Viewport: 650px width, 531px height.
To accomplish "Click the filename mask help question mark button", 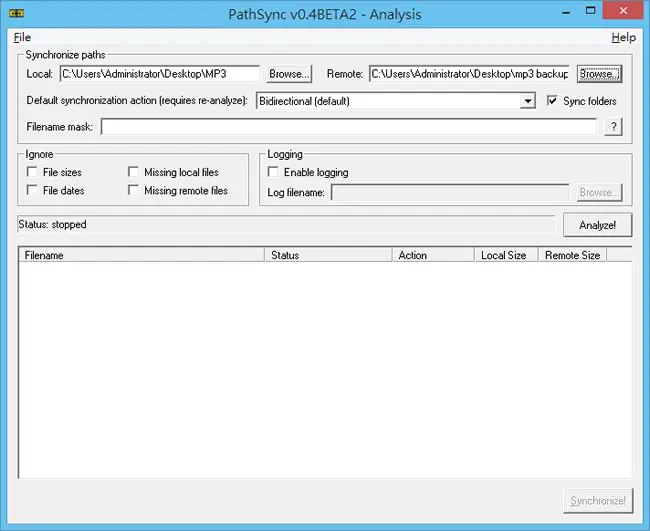I will click(614, 127).
